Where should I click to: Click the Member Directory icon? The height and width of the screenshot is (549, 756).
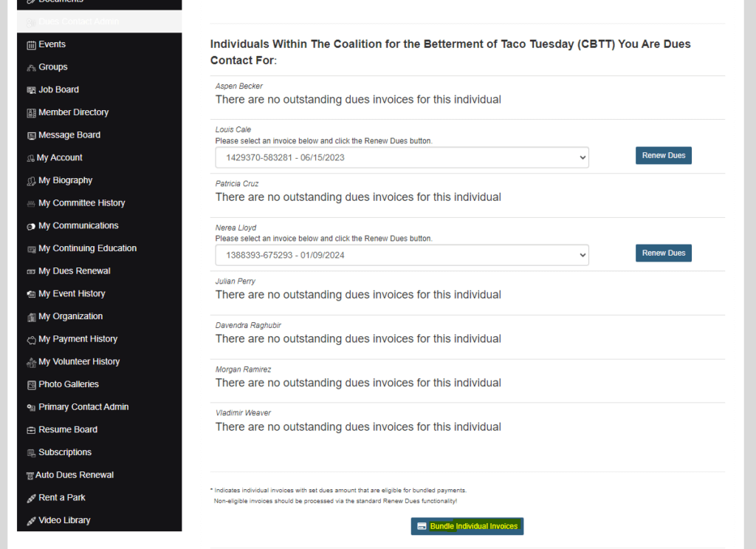31,113
